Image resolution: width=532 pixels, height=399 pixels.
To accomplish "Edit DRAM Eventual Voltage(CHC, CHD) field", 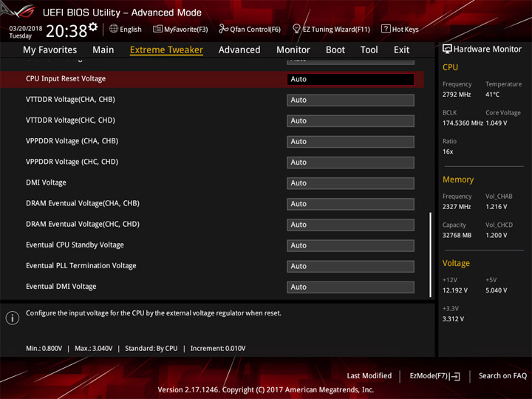I will tap(350, 225).
